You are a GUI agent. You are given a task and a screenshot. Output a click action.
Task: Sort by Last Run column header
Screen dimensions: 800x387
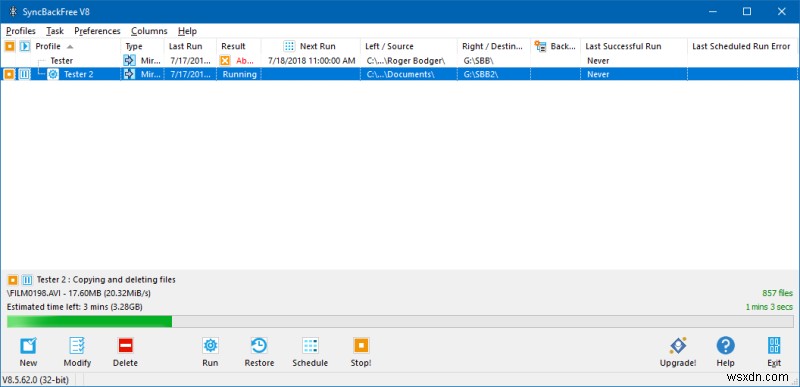pos(185,46)
